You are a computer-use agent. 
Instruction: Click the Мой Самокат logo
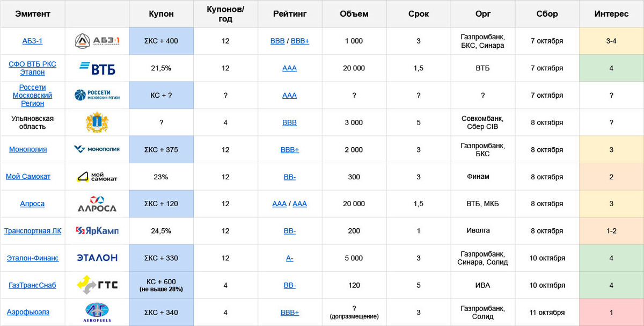[x=97, y=177]
